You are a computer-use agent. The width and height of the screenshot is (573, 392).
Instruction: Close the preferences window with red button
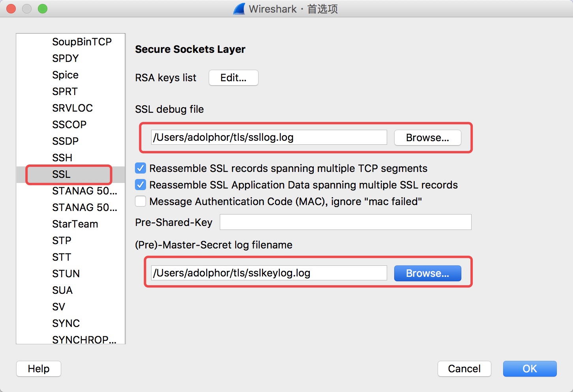click(11, 9)
